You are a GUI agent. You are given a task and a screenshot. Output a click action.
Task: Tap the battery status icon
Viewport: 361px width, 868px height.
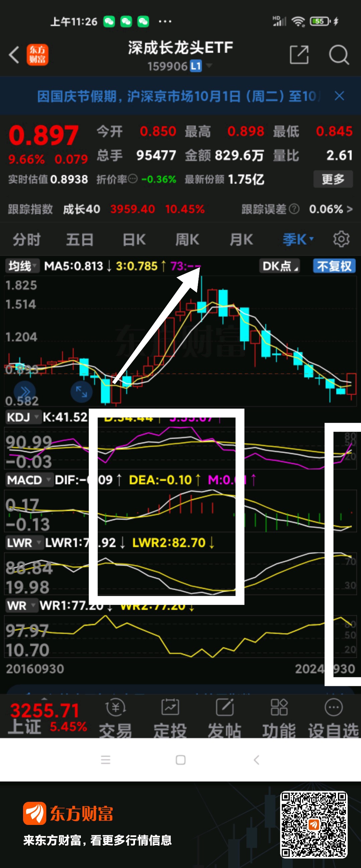pyautogui.click(x=320, y=22)
